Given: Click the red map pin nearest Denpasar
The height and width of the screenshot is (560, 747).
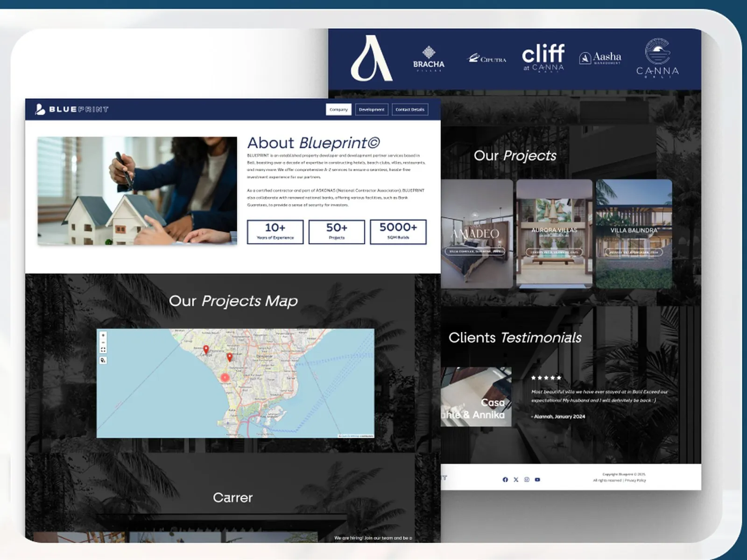Looking at the screenshot, I should coord(229,357).
